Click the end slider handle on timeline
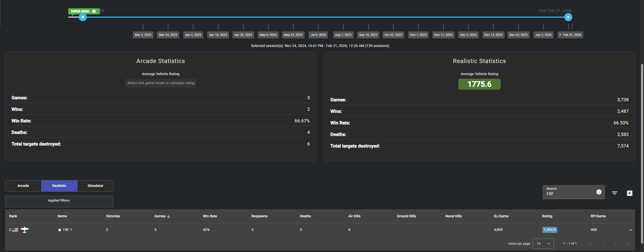Image resolution: width=644 pixels, height=252 pixels. pos(568,17)
